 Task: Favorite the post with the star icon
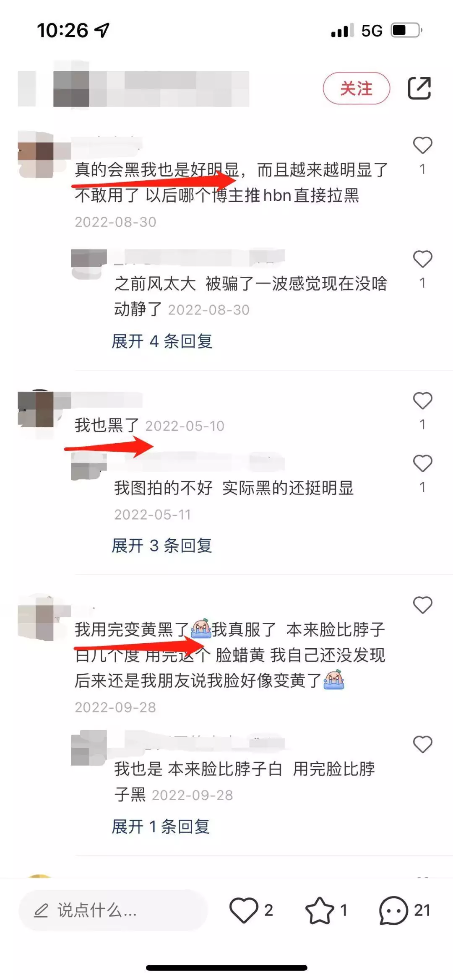(320, 910)
